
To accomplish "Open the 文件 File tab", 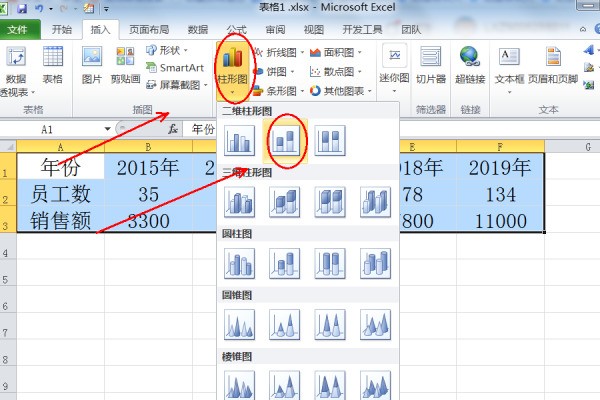I will 18,29.
